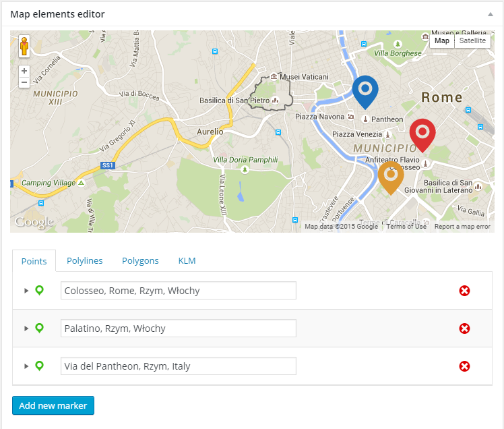Zoom in the map with plus button

(x=24, y=70)
